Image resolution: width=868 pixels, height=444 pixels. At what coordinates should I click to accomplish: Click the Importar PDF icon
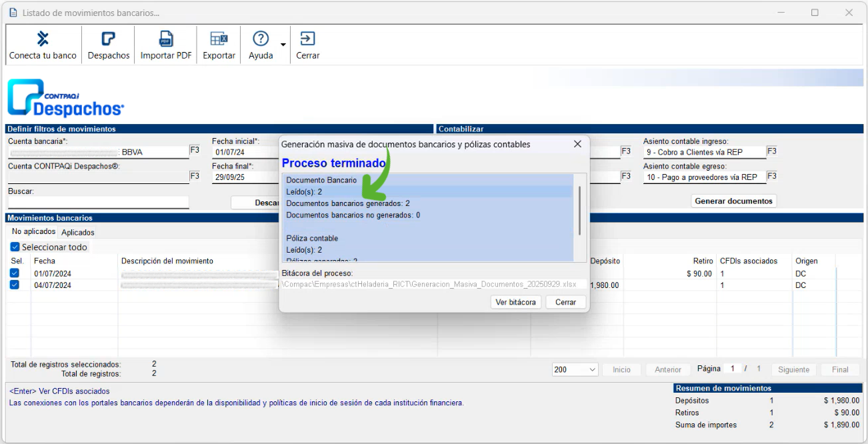coord(165,39)
